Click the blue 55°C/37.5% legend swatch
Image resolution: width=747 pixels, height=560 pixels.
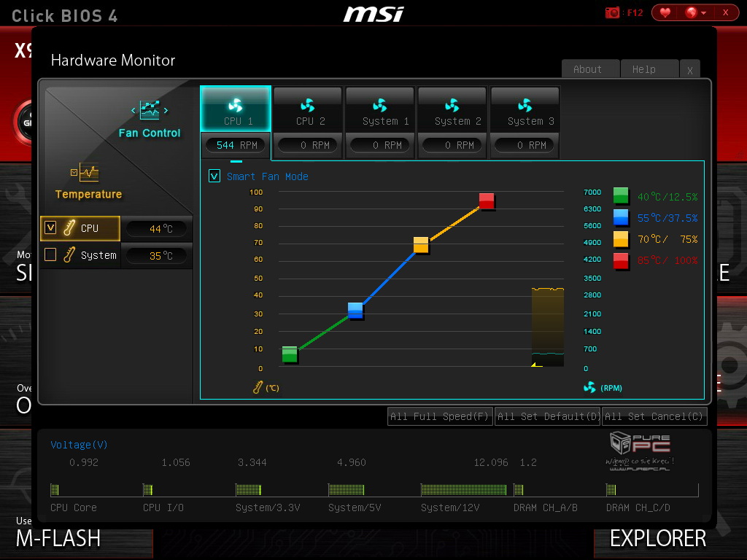pyautogui.click(x=621, y=217)
